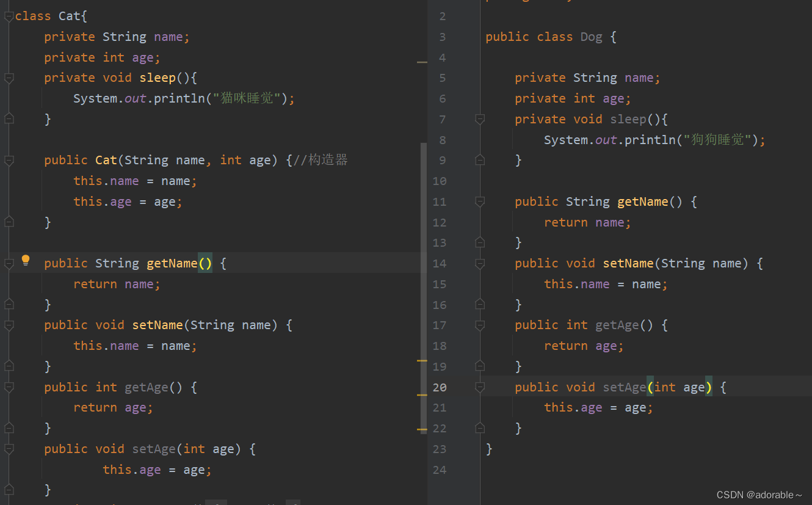812x505 pixels.
Task: Select line number 5 in Dog gutter
Action: tap(443, 78)
